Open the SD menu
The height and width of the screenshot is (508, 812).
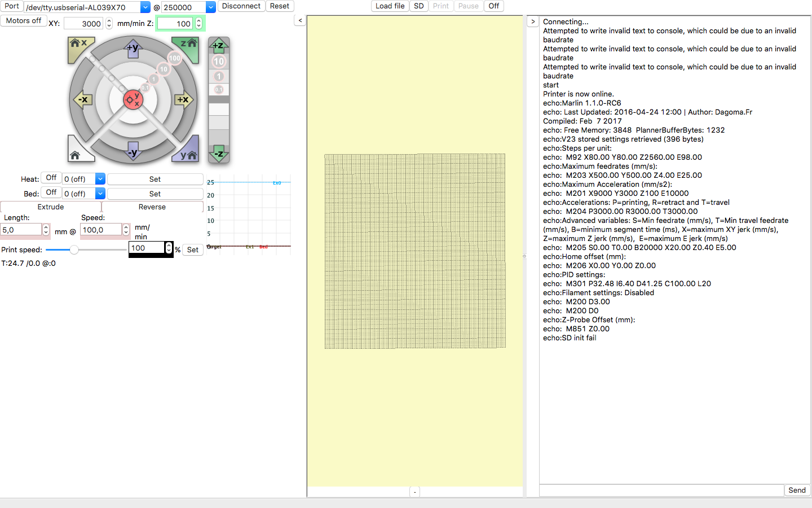click(x=418, y=6)
